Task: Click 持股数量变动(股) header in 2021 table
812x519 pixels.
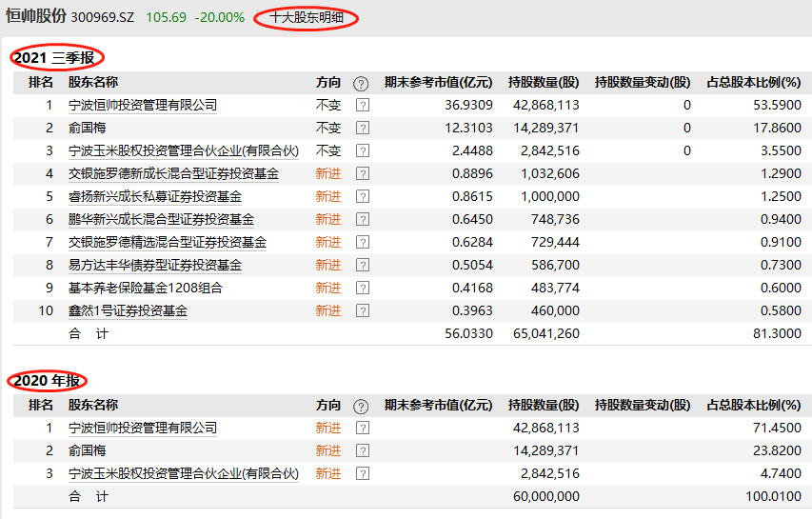Action: [x=643, y=82]
